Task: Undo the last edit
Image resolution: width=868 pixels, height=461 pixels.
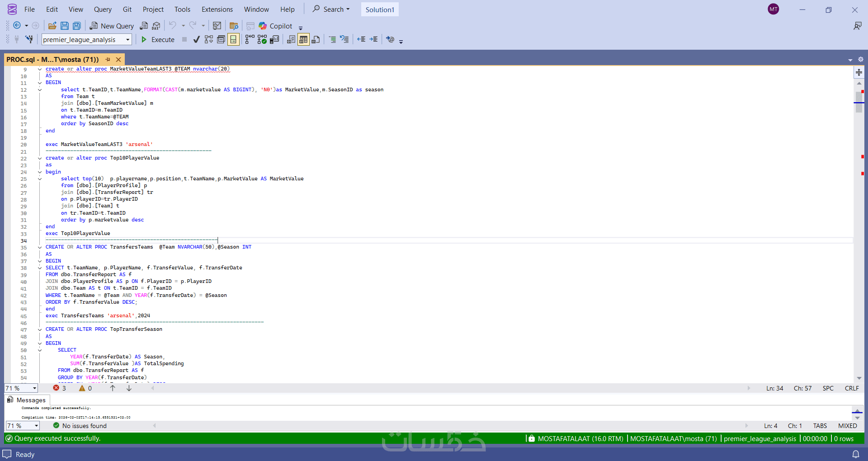Action: (x=172, y=26)
